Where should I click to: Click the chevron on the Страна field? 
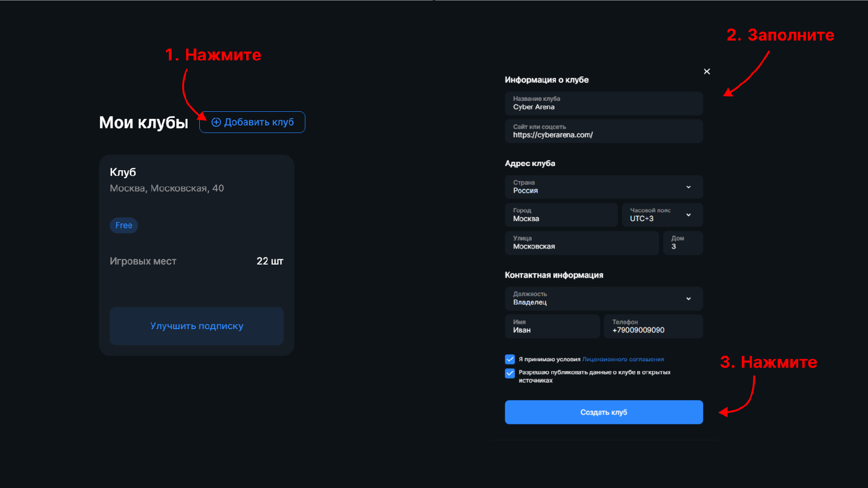(x=689, y=187)
